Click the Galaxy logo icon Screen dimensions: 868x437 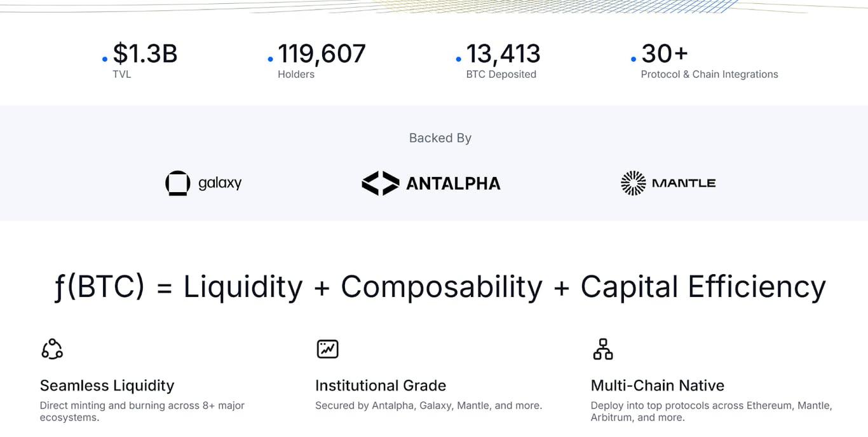coord(178,183)
